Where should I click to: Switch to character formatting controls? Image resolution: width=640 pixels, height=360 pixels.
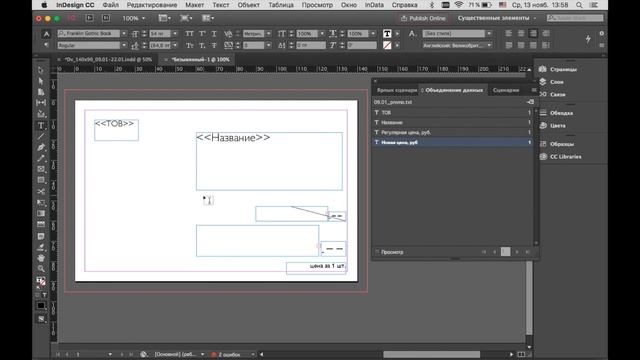click(x=46, y=33)
